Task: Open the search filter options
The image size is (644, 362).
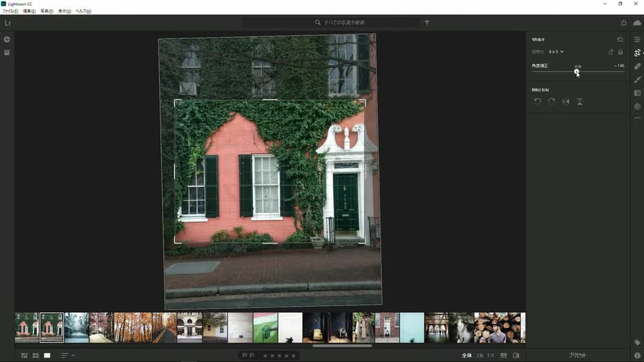Action: pyautogui.click(x=427, y=22)
